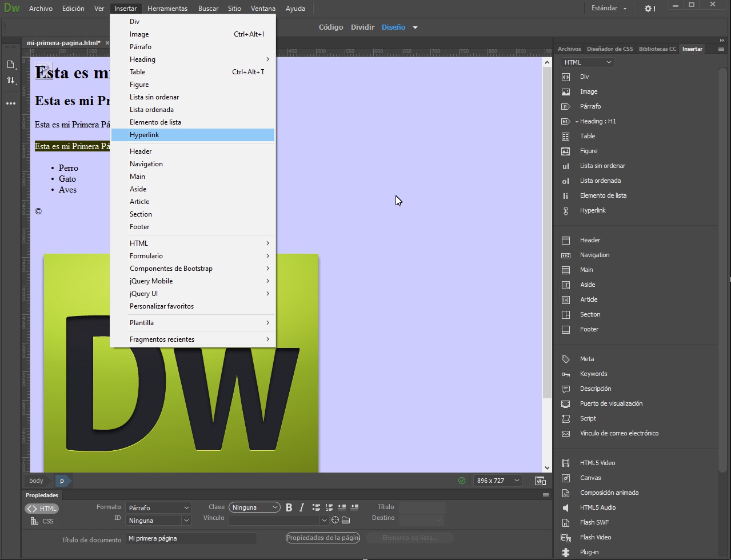Screen dimensions: 731x560
Task: Click the Título de documento input field
Action: click(191, 538)
